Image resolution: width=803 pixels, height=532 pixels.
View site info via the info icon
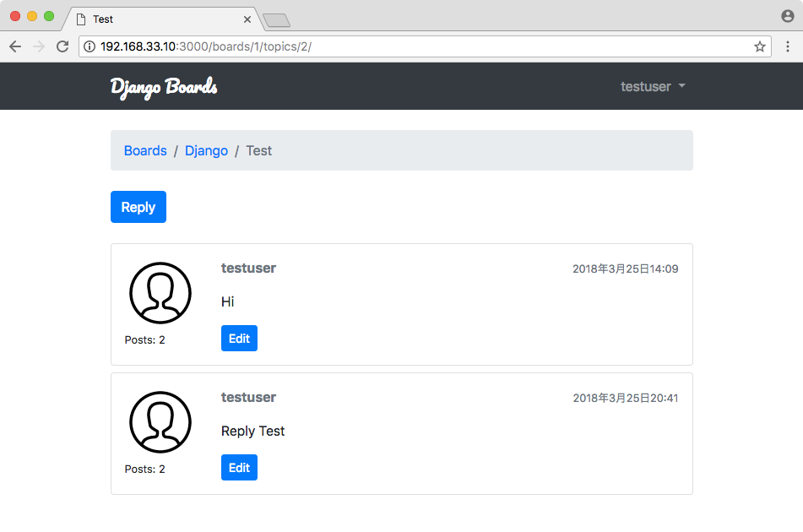click(90, 46)
